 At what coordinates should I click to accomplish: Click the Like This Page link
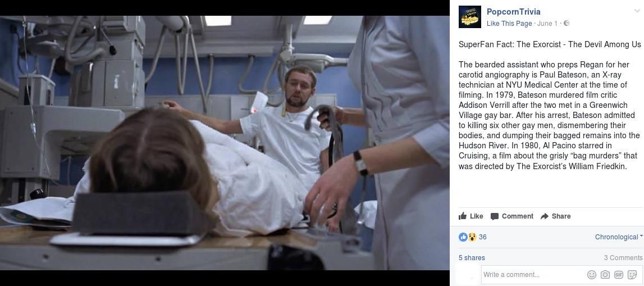click(x=509, y=24)
